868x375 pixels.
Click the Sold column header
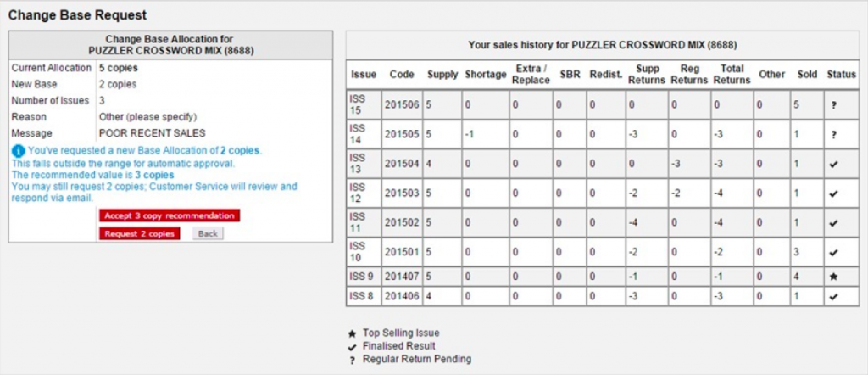click(x=807, y=75)
